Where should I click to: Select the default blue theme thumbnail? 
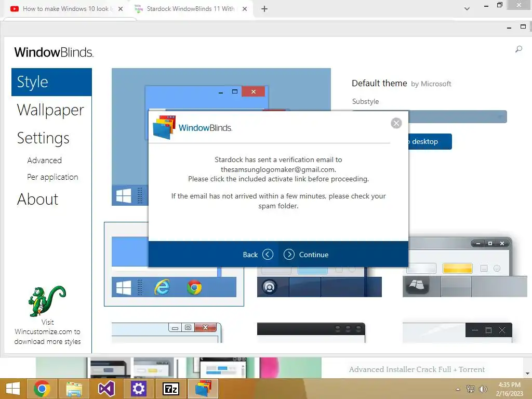174,264
